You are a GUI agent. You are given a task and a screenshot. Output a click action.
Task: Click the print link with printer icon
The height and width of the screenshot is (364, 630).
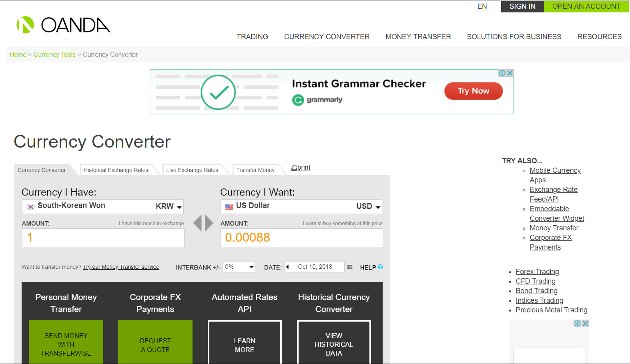[301, 168]
